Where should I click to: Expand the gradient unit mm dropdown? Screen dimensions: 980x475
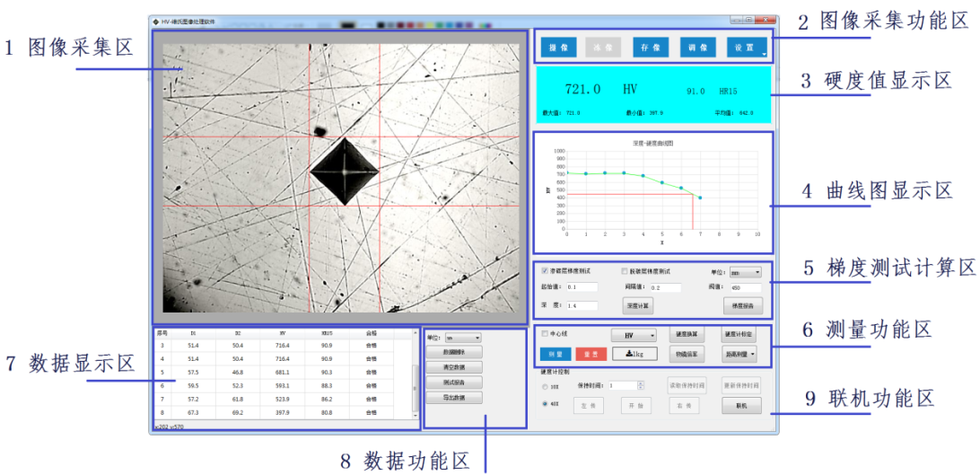click(745, 271)
